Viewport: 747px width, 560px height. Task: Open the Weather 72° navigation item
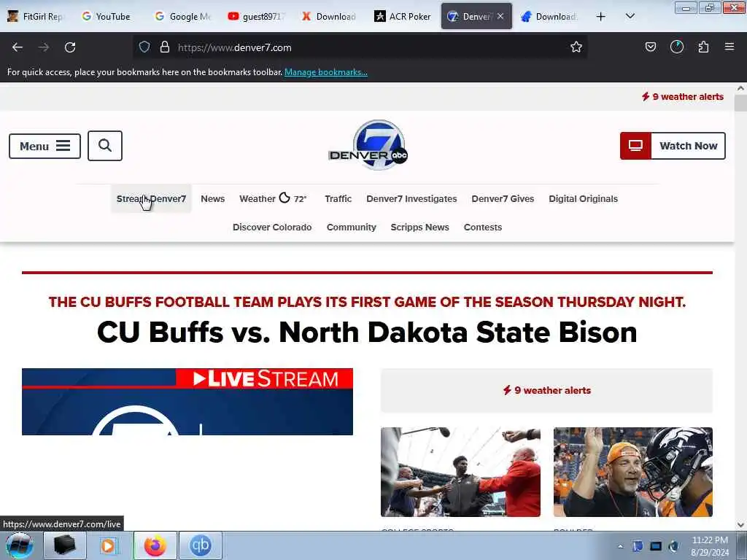coord(273,198)
